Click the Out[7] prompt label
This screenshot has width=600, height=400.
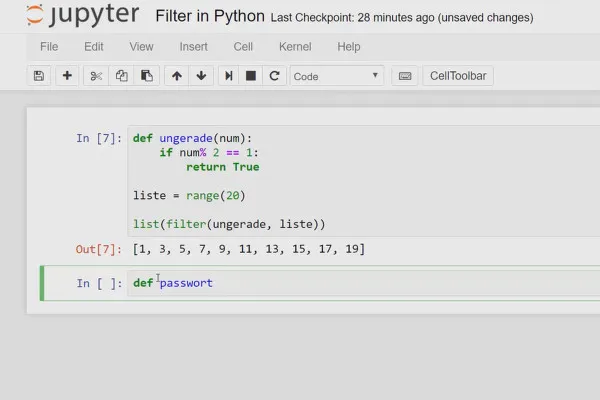click(99, 249)
